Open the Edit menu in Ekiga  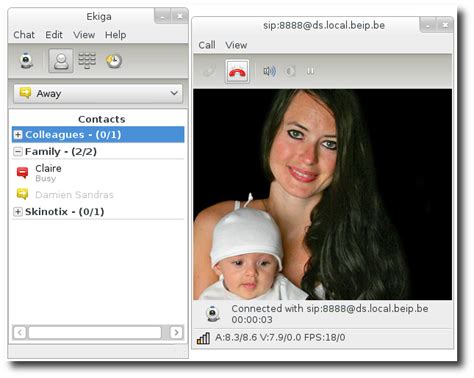click(x=54, y=35)
